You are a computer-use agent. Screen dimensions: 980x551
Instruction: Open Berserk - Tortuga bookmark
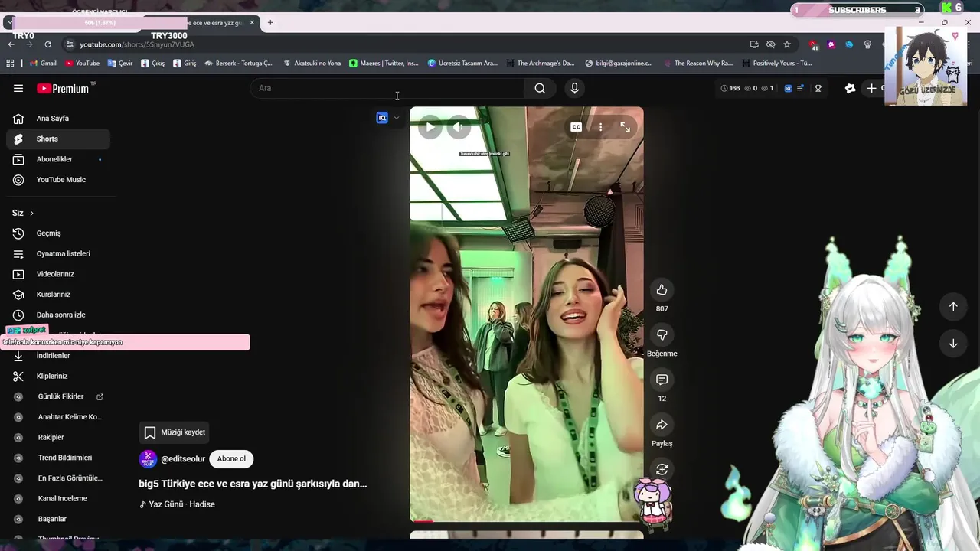coord(238,64)
